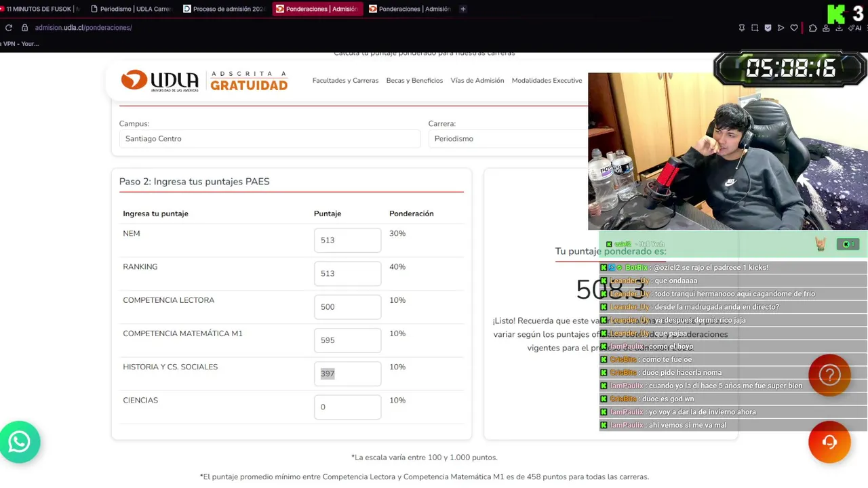Screen dimensions: 868x488
Task: Click the 'HISTORIA Y CS. SOCIALES' row label
Action: click(x=170, y=367)
